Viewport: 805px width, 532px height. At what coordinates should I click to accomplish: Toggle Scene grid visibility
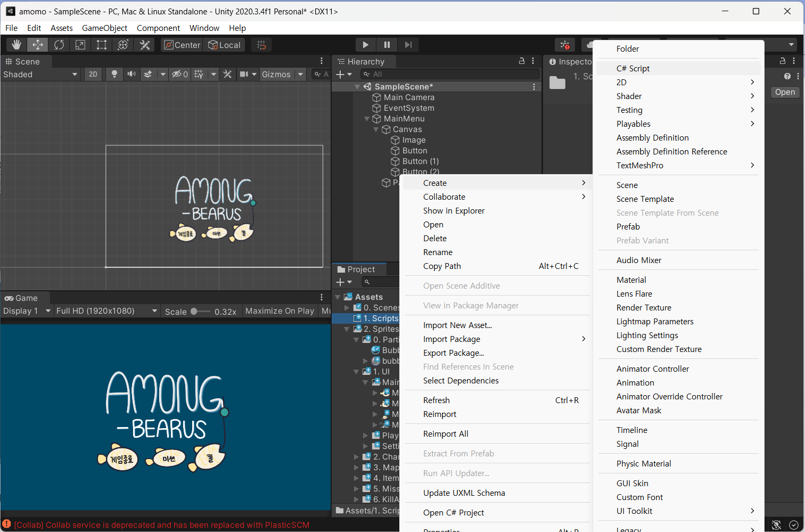click(x=199, y=74)
